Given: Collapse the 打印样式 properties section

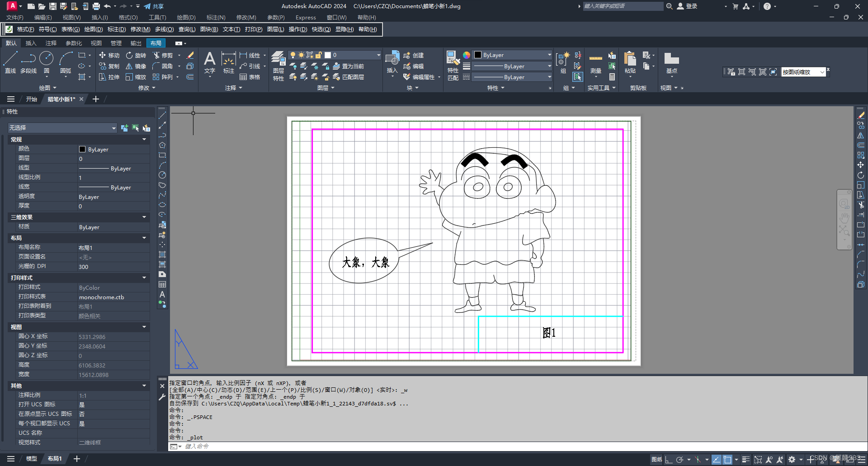Looking at the screenshot, I should 144,278.
